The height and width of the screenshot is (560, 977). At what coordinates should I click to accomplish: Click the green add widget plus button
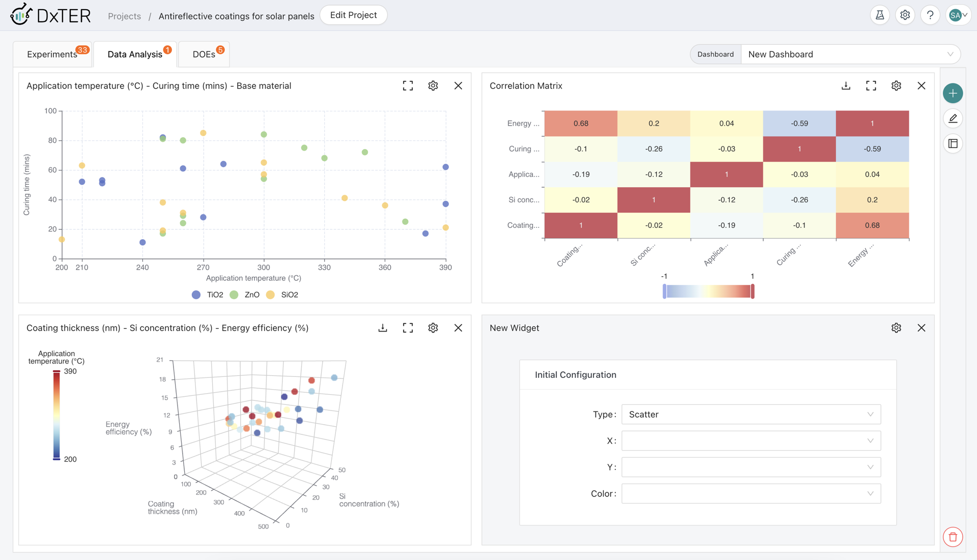953,93
